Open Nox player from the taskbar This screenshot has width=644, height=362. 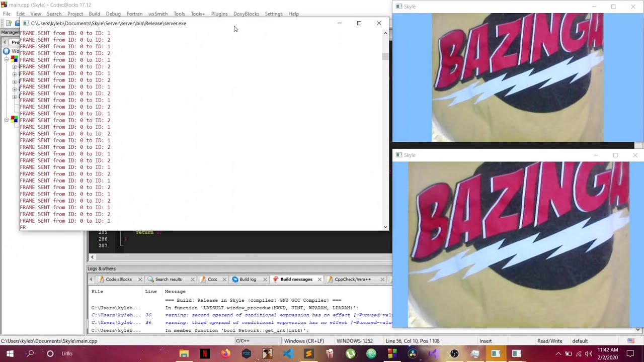(246, 354)
